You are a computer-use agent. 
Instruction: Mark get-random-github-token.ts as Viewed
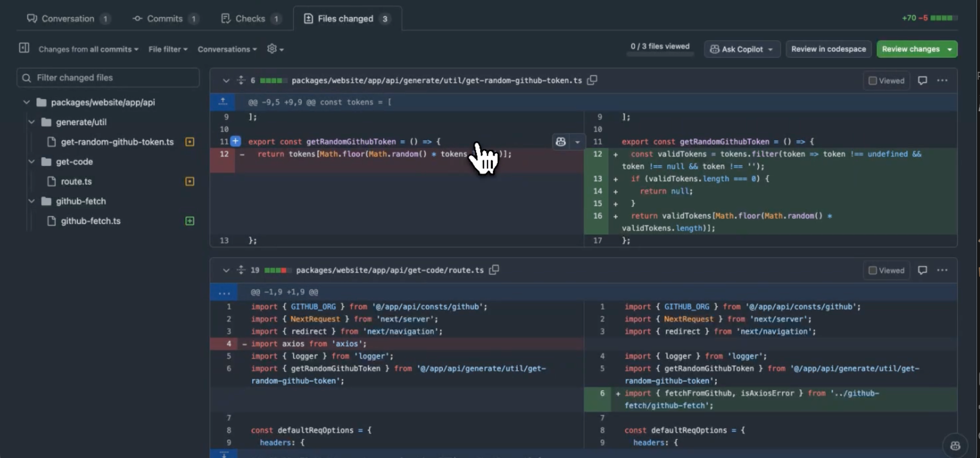tap(886, 81)
